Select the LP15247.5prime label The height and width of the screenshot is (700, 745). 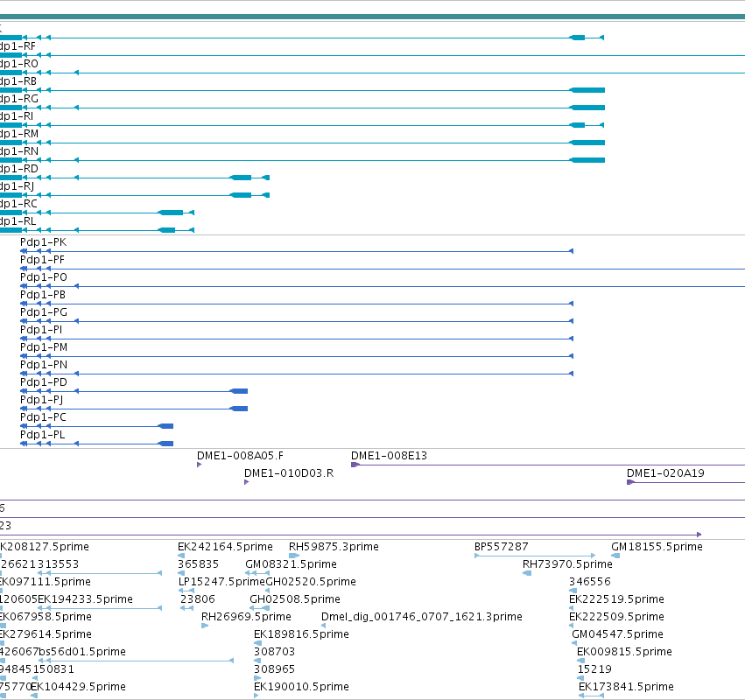tap(221, 582)
